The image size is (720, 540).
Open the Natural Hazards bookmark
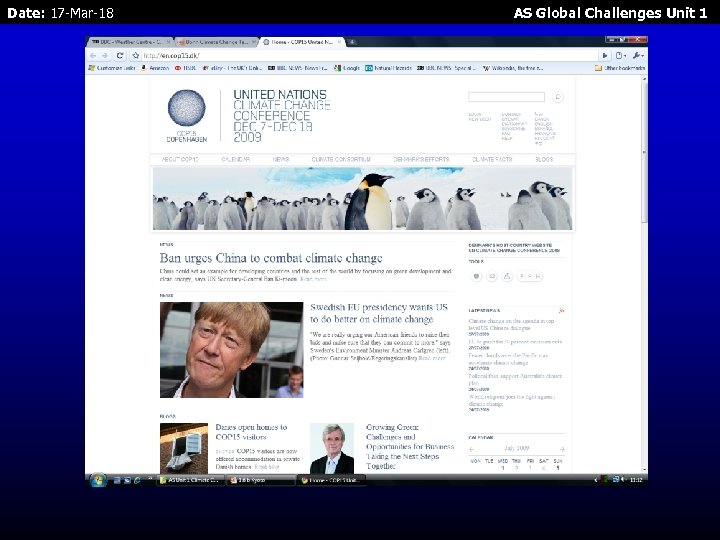coord(389,68)
